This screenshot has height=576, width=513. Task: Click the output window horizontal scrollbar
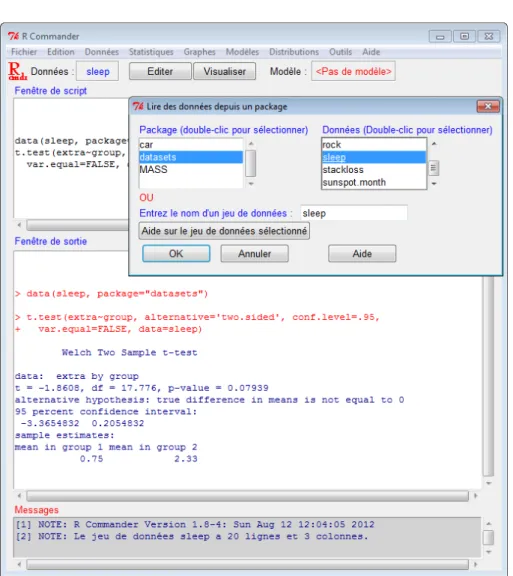tap(247, 496)
